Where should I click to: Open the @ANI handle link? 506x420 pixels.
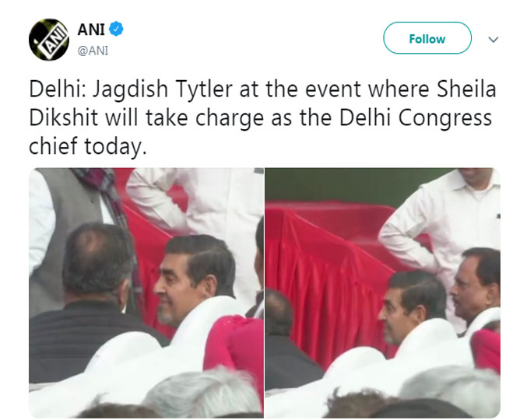93,51
